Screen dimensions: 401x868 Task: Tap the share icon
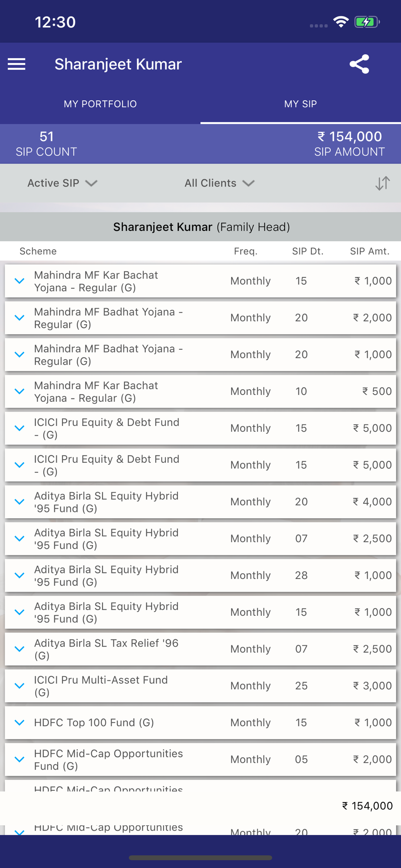click(x=359, y=64)
